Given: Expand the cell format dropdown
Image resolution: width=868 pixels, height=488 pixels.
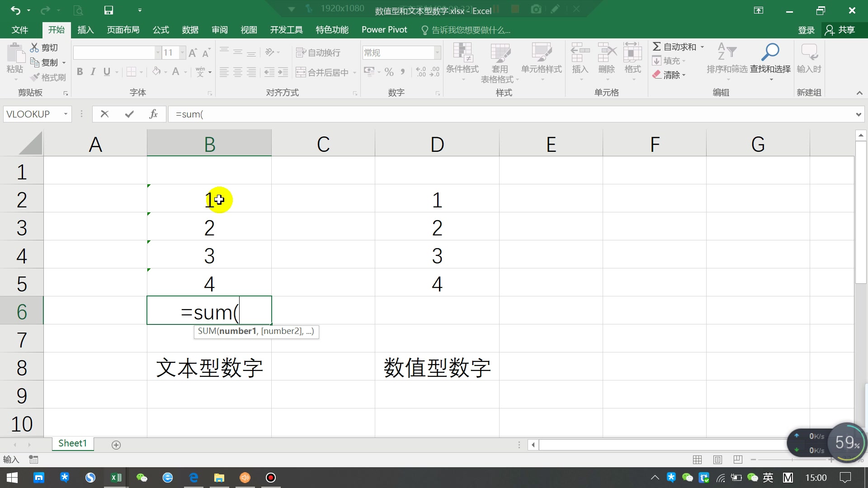Looking at the screenshot, I should coord(437,52).
